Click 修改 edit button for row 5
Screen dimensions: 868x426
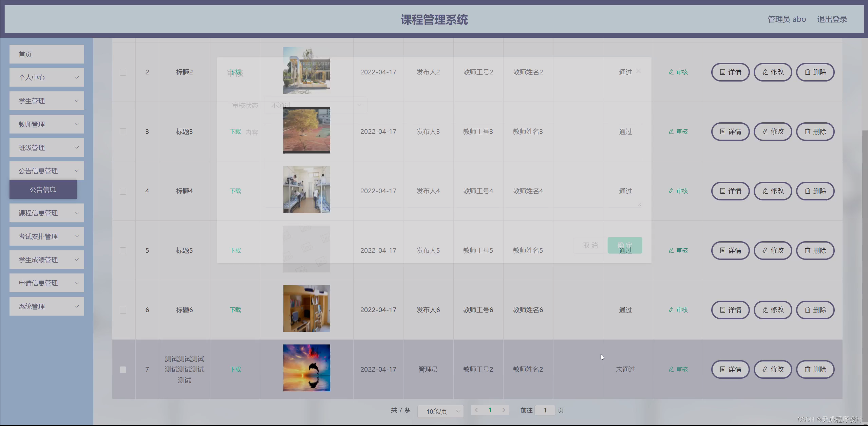point(773,250)
